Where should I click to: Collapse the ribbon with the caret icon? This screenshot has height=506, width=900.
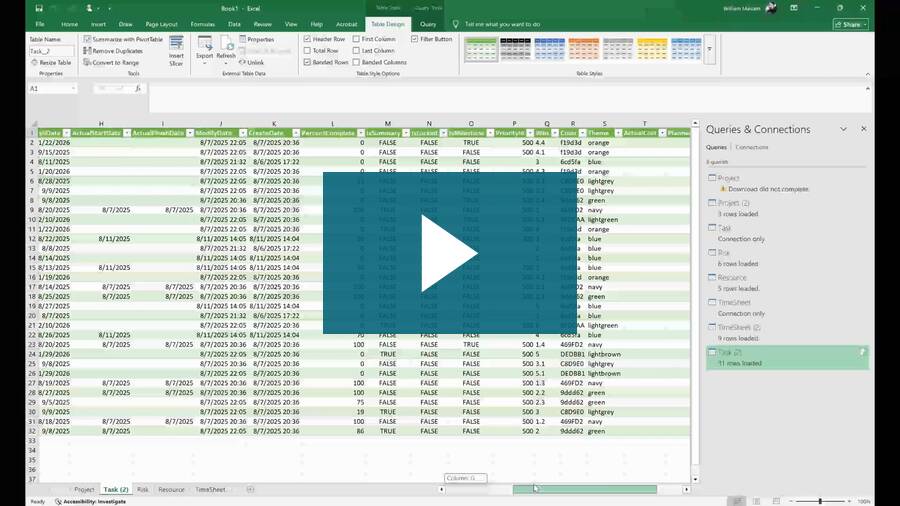tap(867, 74)
